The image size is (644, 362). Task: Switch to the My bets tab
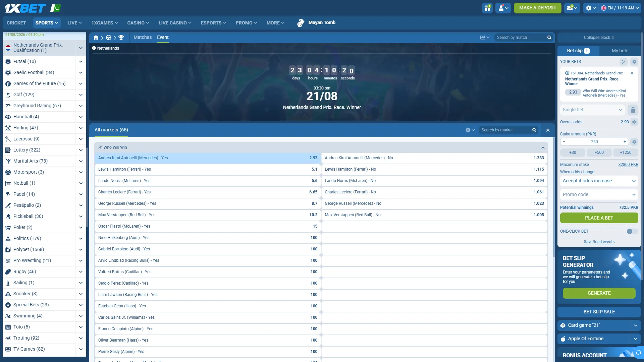tap(620, 51)
